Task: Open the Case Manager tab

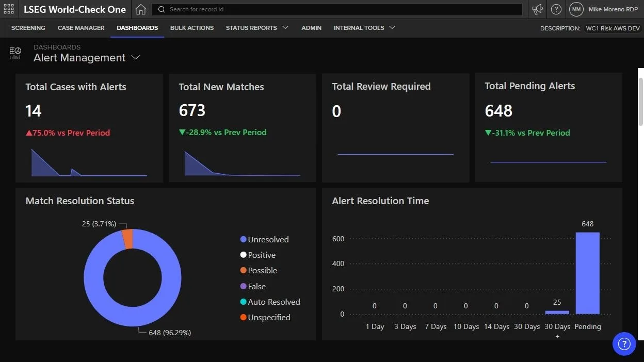Action: click(x=81, y=28)
